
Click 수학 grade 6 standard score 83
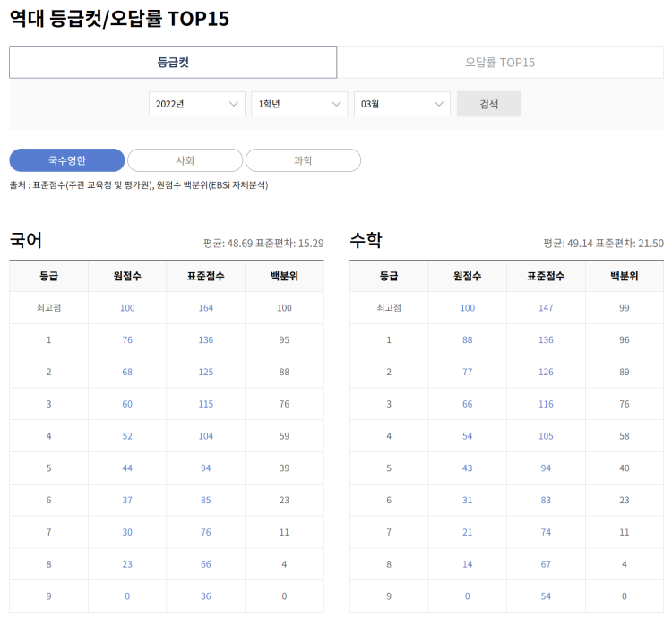coord(546,500)
